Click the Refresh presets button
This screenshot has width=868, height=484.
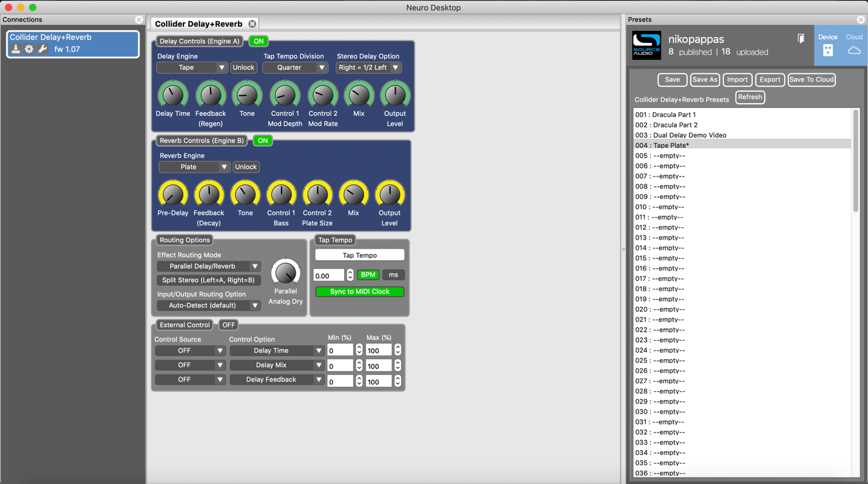pyautogui.click(x=750, y=97)
